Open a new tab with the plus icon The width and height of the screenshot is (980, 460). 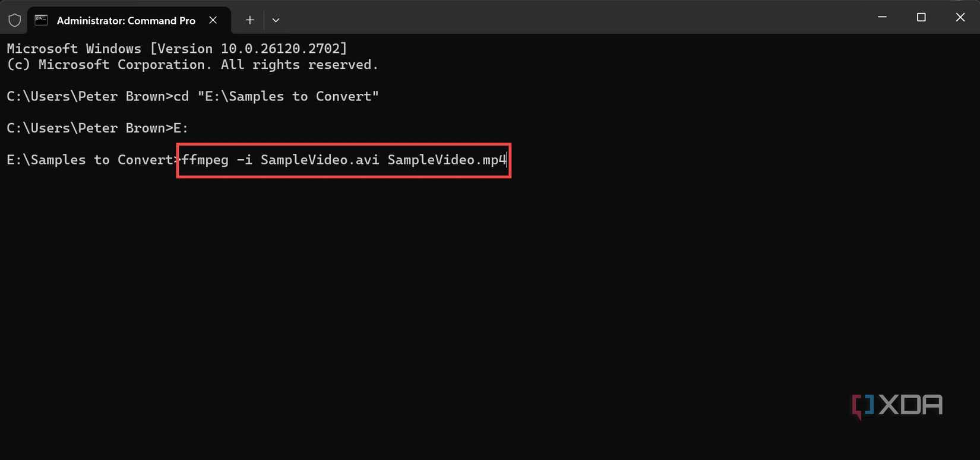tap(249, 20)
